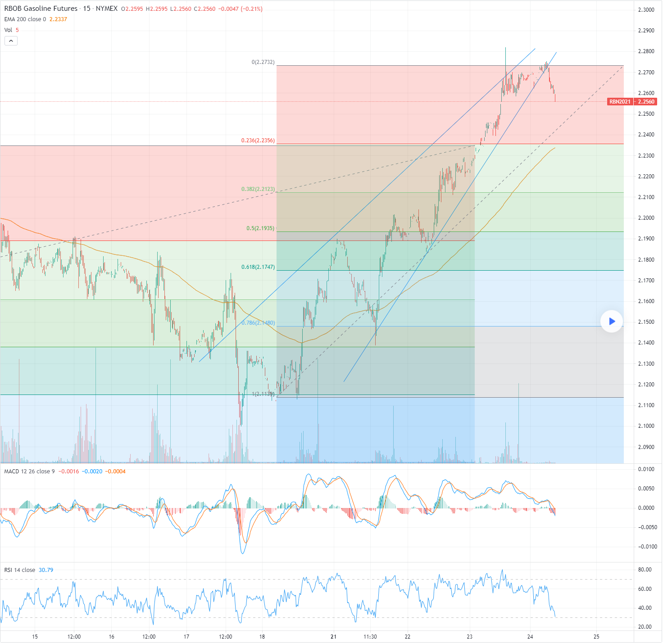Click the 0.786 Fibonacci level label

(x=258, y=323)
